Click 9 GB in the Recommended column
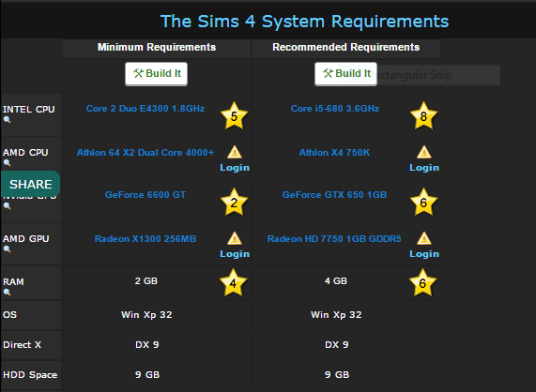 point(337,374)
